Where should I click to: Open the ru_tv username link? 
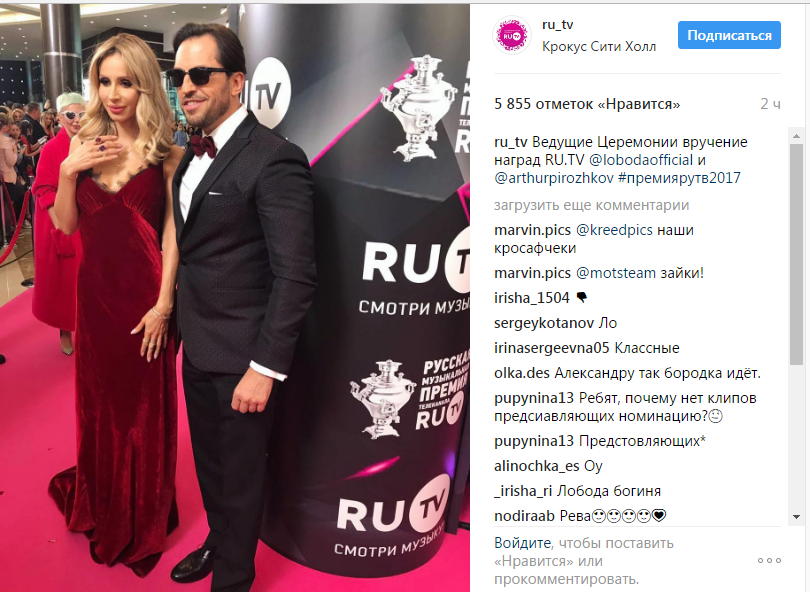[x=557, y=25]
